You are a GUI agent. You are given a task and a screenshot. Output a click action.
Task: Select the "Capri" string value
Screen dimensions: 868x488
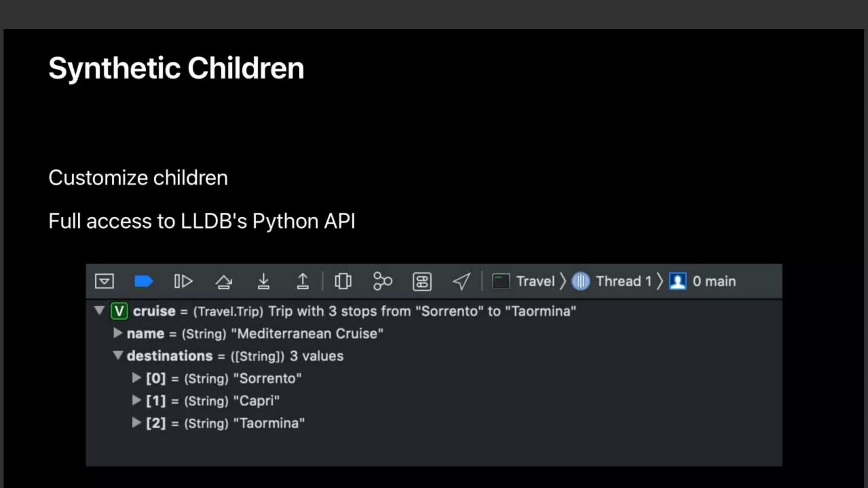tap(256, 401)
